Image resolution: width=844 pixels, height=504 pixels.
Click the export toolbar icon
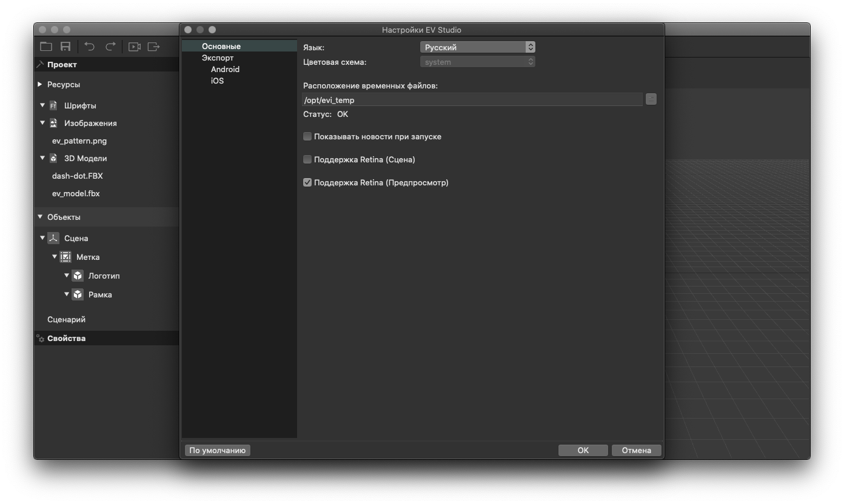[154, 47]
